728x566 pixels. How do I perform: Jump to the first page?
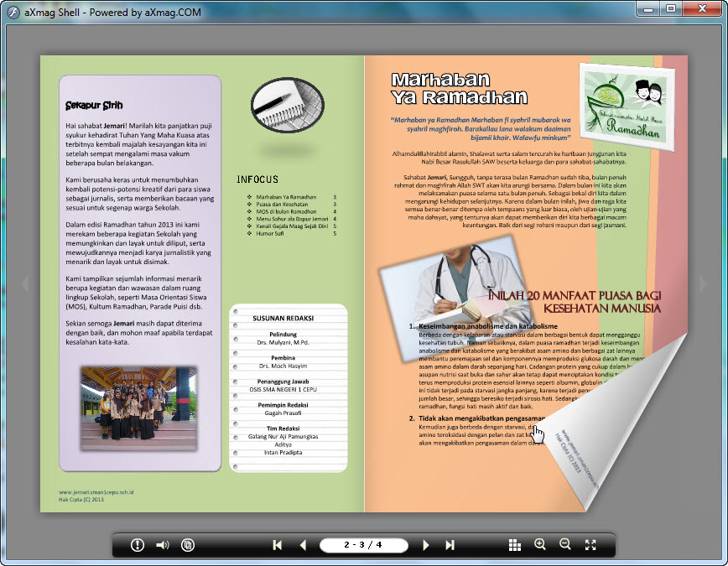[278, 544]
